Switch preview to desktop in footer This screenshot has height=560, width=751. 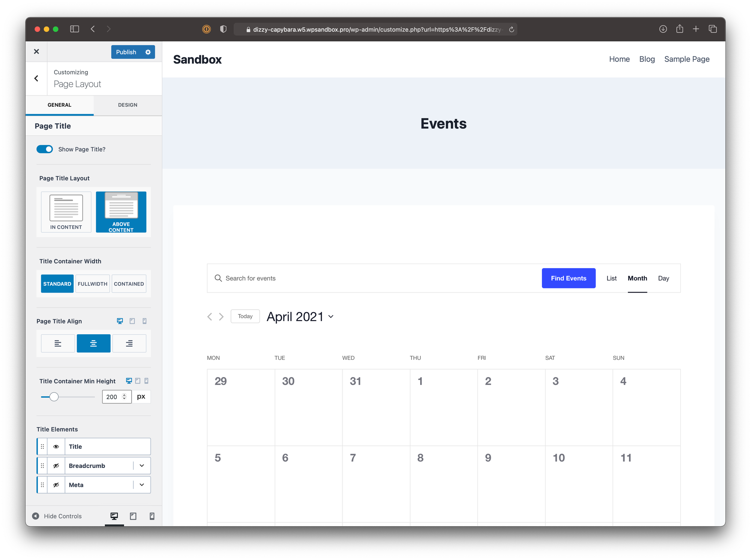pos(114,516)
